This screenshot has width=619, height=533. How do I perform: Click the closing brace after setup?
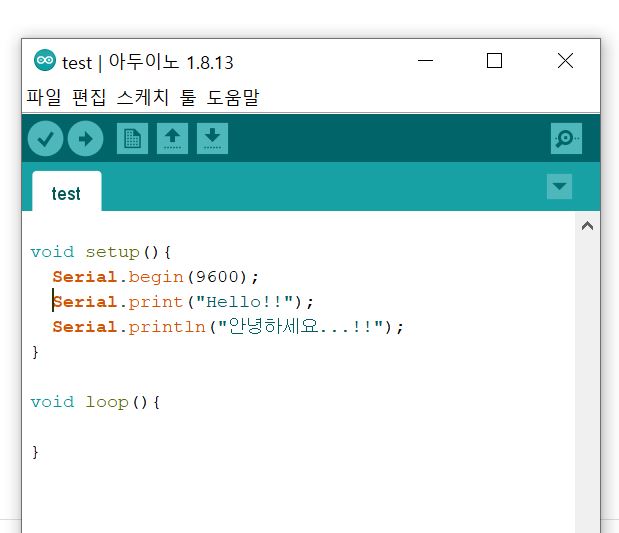pyautogui.click(x=36, y=352)
